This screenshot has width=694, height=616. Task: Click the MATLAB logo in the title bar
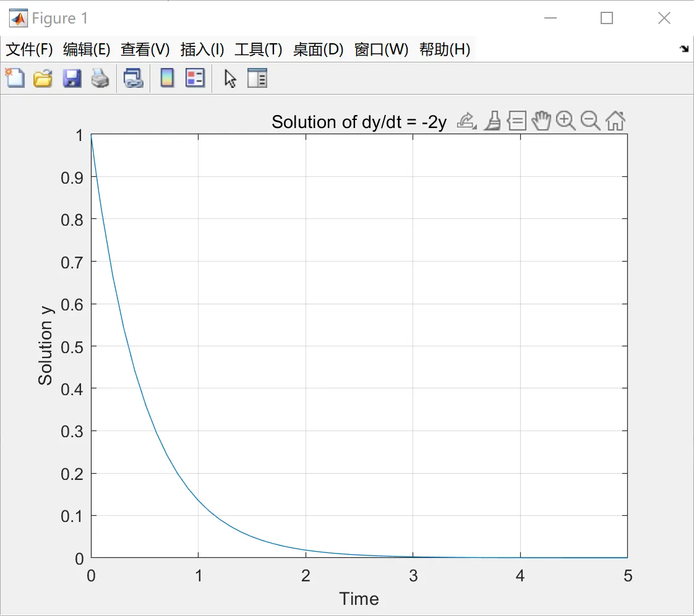tap(18, 18)
